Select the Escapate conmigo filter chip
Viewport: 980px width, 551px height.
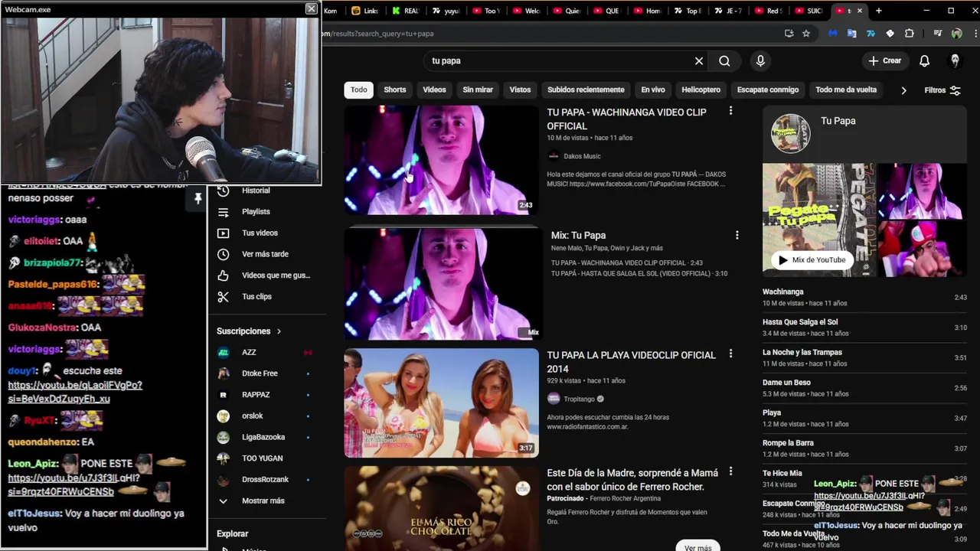click(768, 90)
